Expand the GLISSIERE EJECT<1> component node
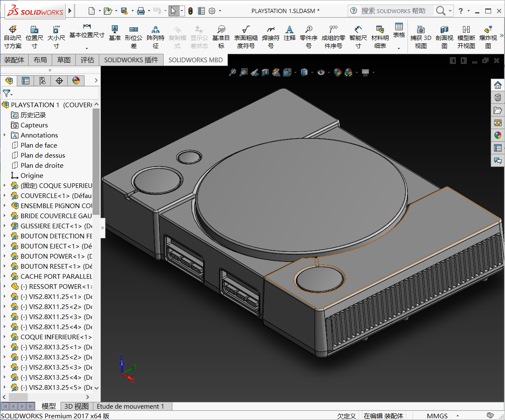505x420 pixels. (5, 226)
